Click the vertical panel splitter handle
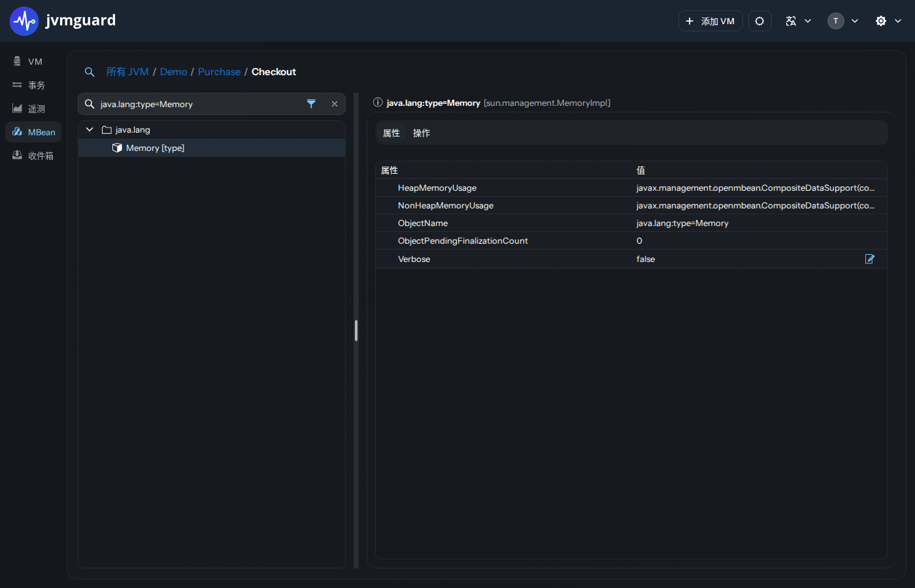The height and width of the screenshot is (588, 915). pos(356,331)
